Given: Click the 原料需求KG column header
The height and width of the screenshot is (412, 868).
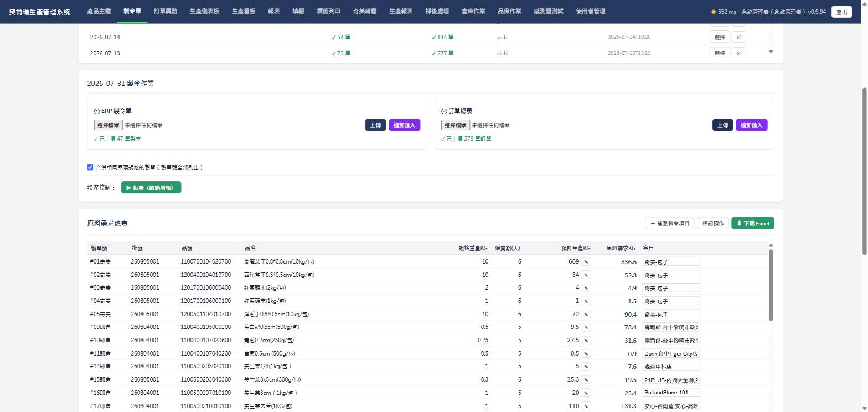Looking at the screenshot, I should tap(621, 248).
